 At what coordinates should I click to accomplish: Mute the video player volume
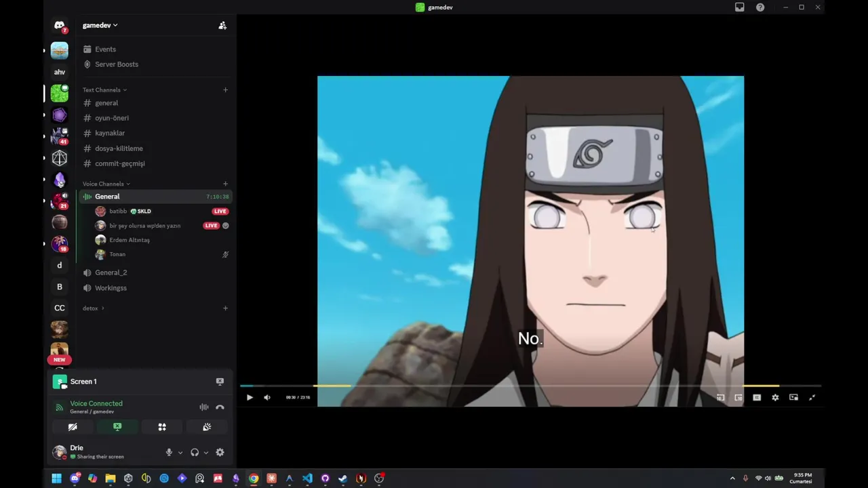click(267, 397)
